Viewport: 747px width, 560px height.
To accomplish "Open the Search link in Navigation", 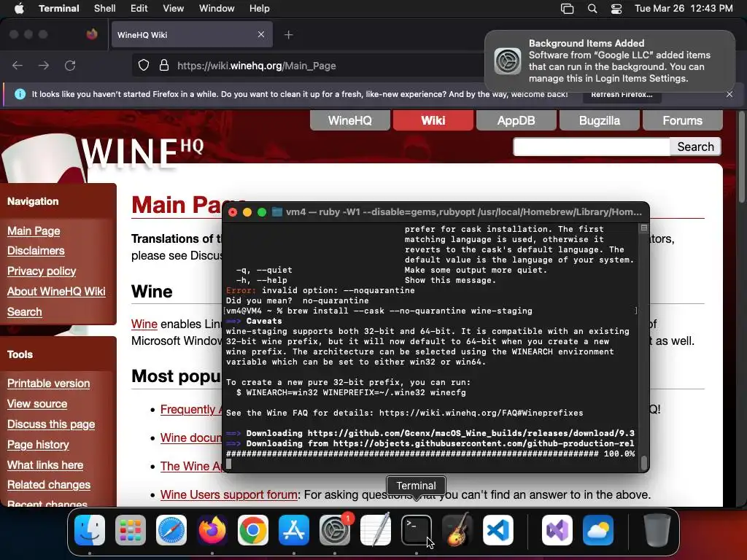I will pyautogui.click(x=24, y=312).
